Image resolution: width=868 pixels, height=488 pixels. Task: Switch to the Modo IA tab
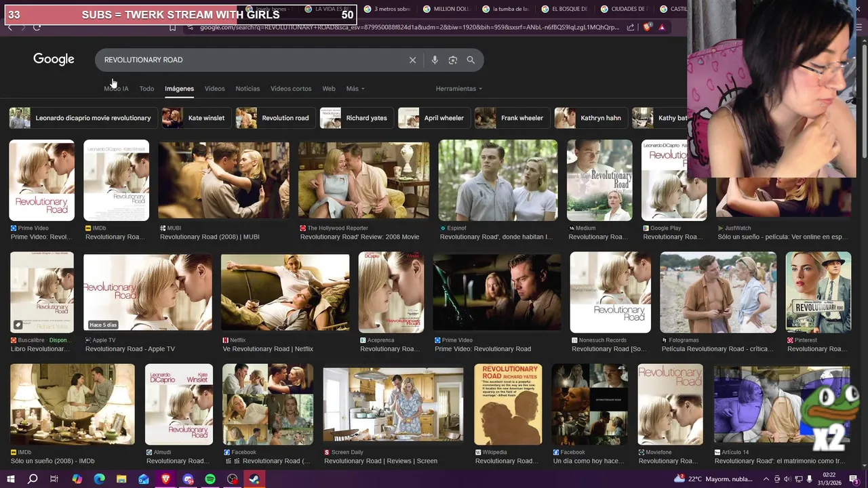click(116, 89)
